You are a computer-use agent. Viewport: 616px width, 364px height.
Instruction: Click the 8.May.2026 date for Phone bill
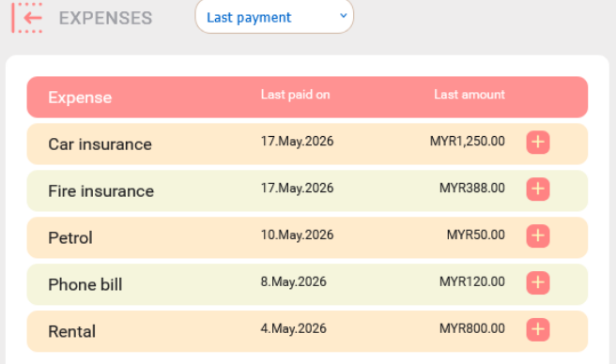294,281
